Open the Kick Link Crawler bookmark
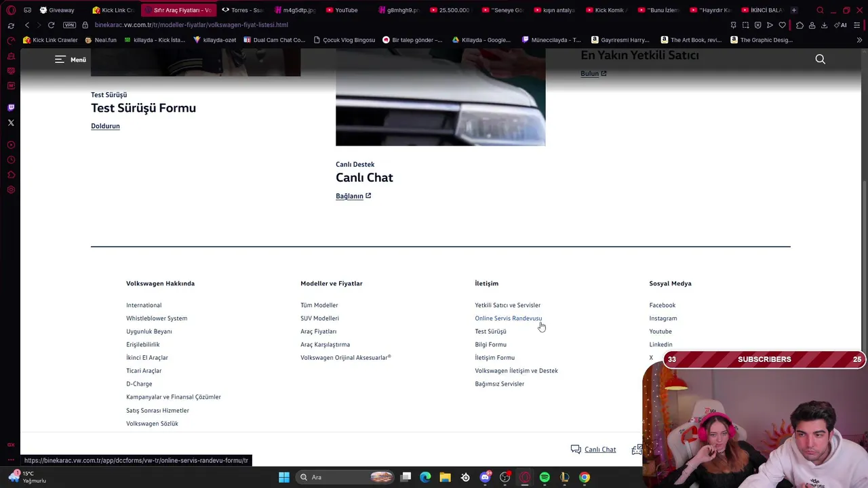The height and width of the screenshot is (488, 868). click(50, 40)
